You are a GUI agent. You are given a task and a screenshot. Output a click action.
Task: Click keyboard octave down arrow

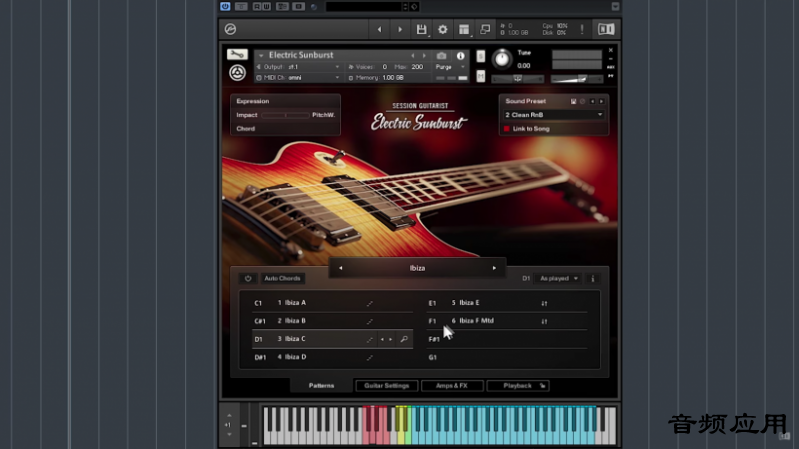229,435
